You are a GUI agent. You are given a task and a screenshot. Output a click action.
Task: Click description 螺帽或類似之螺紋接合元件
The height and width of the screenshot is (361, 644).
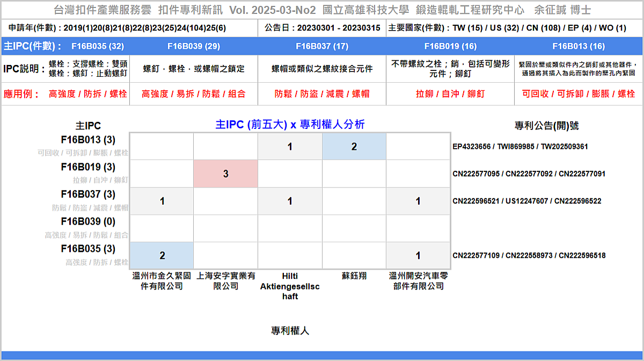click(322, 69)
